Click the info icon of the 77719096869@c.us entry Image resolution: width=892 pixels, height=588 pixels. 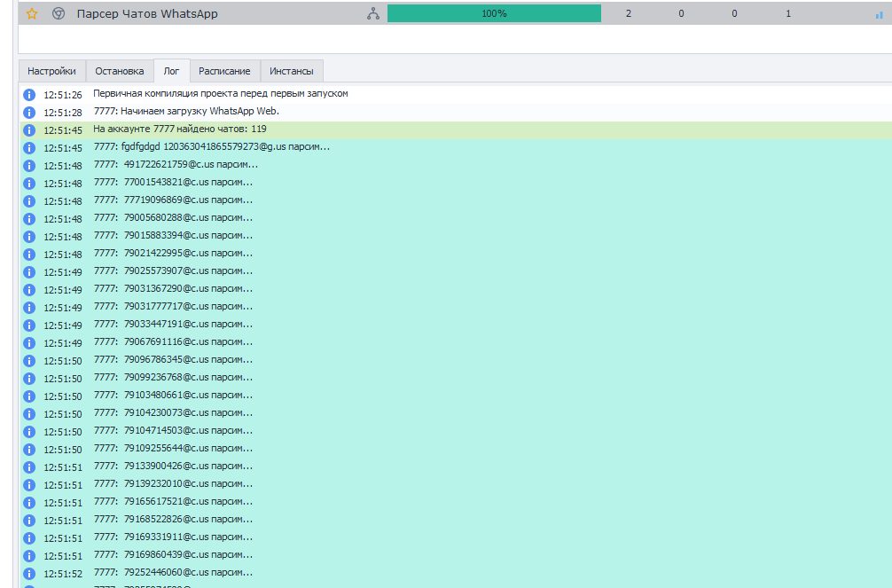click(x=29, y=201)
